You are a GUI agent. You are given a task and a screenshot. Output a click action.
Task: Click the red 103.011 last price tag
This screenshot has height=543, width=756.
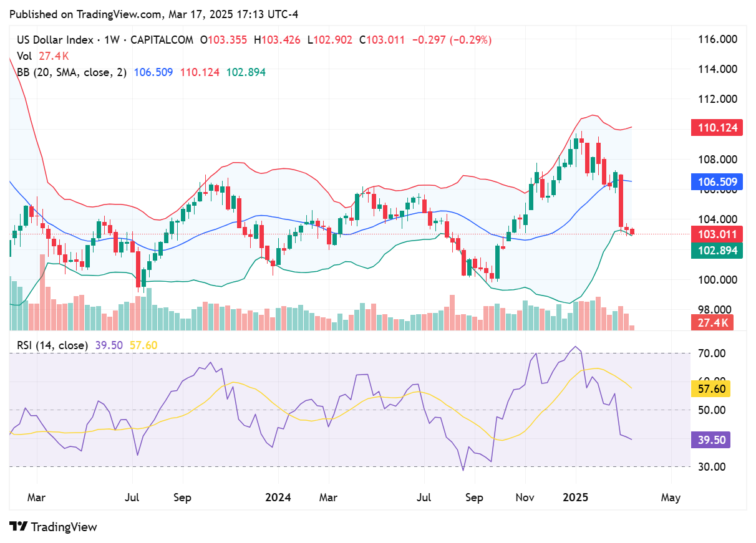716,235
